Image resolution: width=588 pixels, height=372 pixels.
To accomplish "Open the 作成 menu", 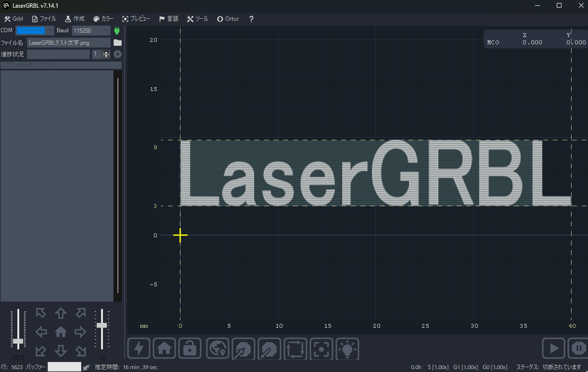I will pos(75,19).
